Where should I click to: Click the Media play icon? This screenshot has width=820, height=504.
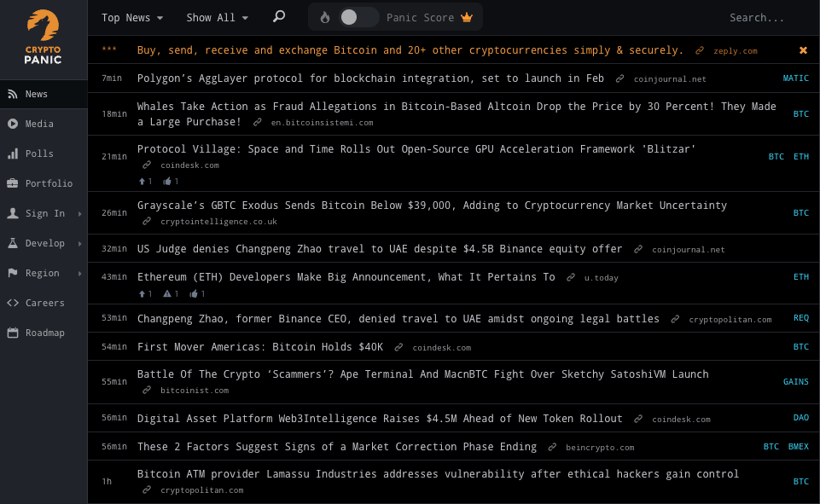pyautogui.click(x=13, y=124)
